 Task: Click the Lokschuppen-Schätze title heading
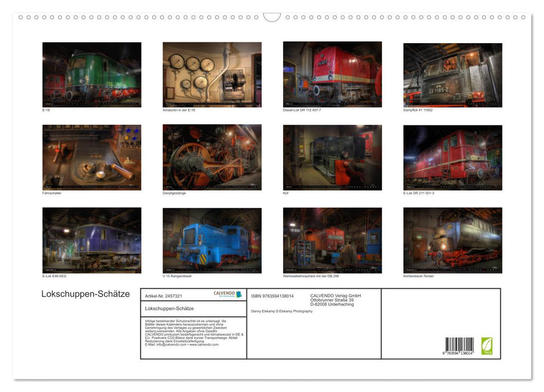click(x=86, y=294)
